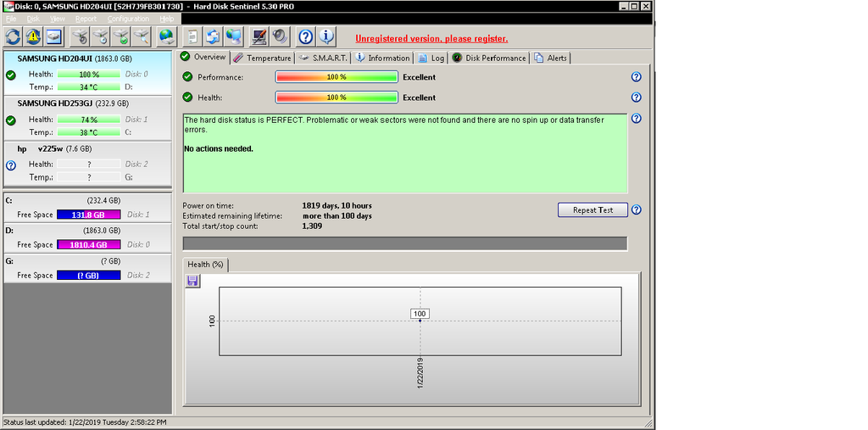
Task: Select SAMSUNG HD253GJ disk entry title
Action: coord(73,103)
